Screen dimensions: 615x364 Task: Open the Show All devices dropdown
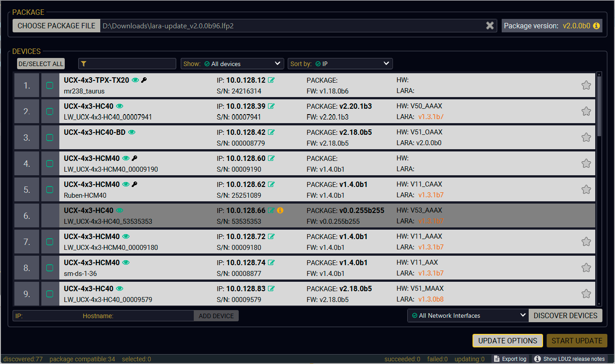pyautogui.click(x=232, y=64)
